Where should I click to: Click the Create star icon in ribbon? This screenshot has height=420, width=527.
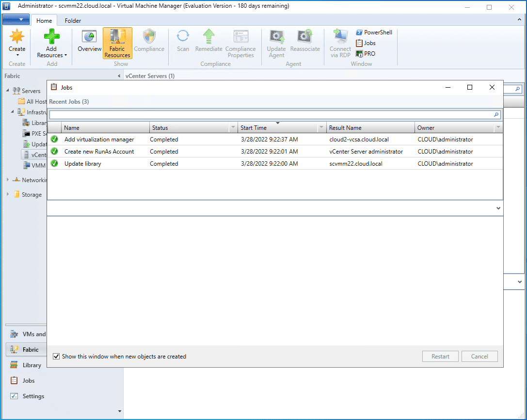[17, 36]
